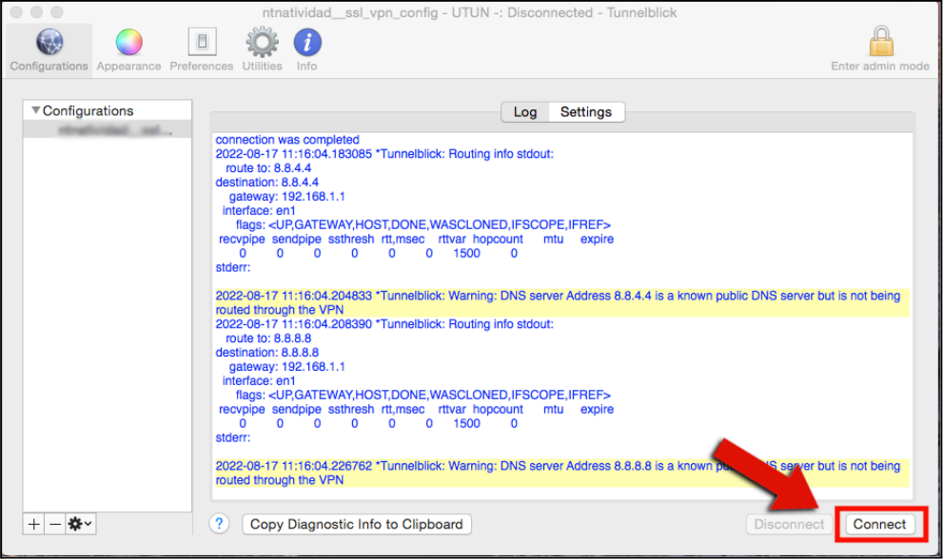Click the 11:16:04.183085 Routing info line

384,154
